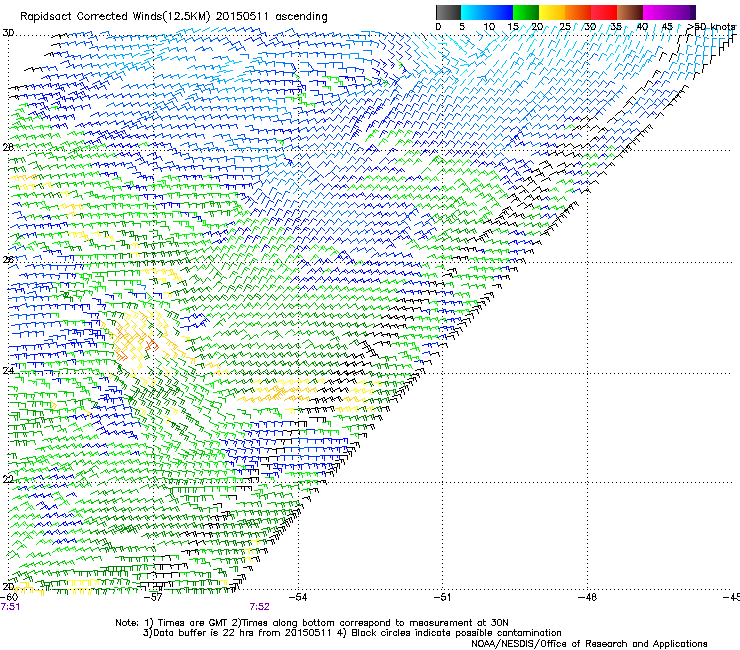
Task: Click the note line 'Times are GMT'
Action: coord(193,623)
